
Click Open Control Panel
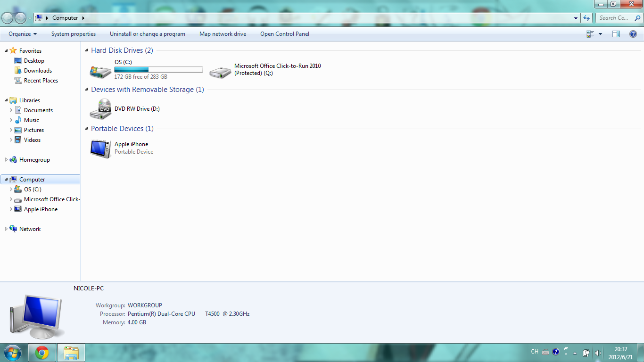285,34
